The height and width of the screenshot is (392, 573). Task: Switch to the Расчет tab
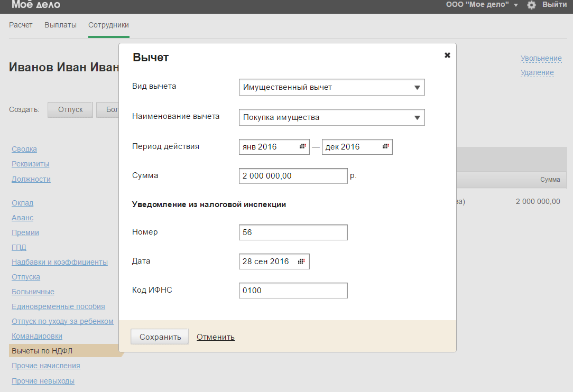(x=21, y=25)
